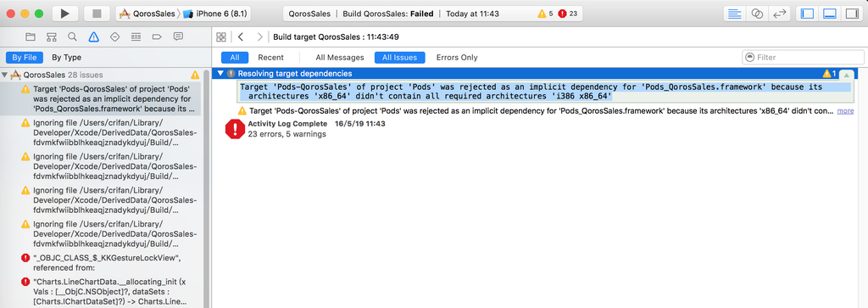The image size is (868, 308).
Task: Switch to the Assistant editor
Action: click(757, 14)
